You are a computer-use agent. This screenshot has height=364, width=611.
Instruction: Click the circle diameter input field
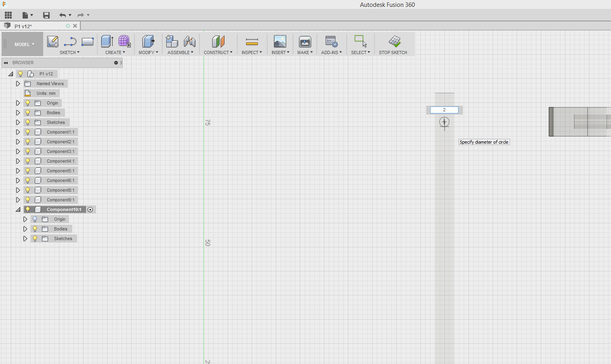pos(444,110)
